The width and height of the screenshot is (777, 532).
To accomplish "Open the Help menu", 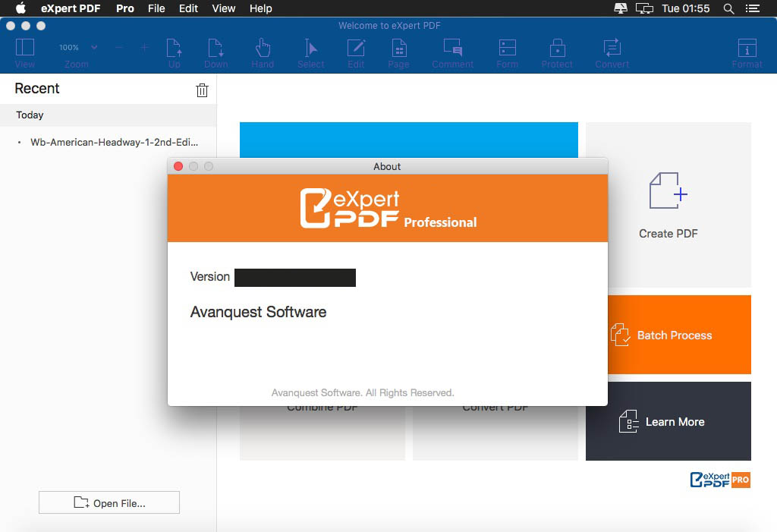I will (261, 8).
